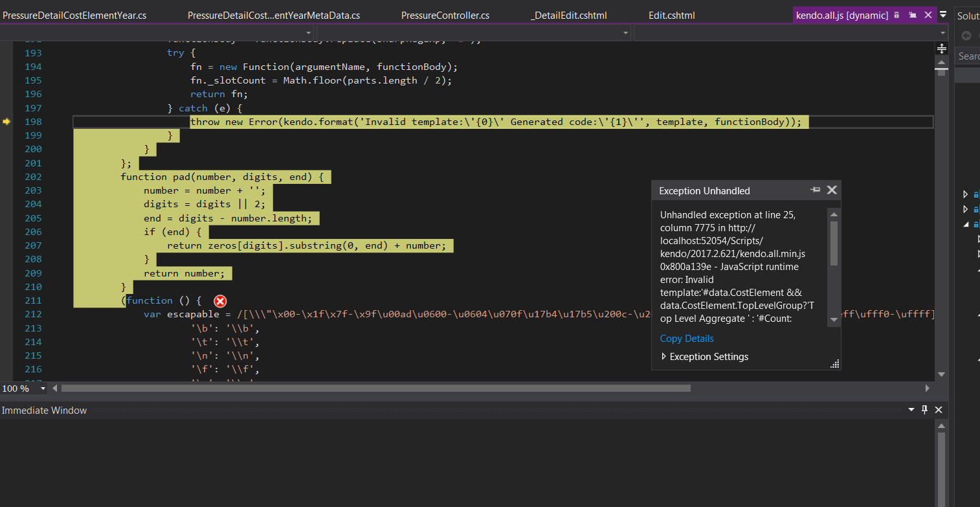
Task: Close the Exception Unhandled popup
Action: pos(832,190)
